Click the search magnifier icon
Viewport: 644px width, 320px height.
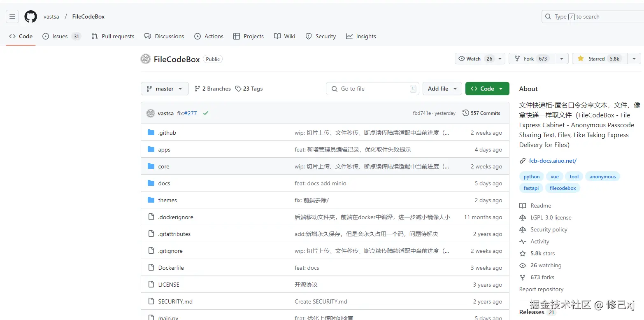coord(548,17)
